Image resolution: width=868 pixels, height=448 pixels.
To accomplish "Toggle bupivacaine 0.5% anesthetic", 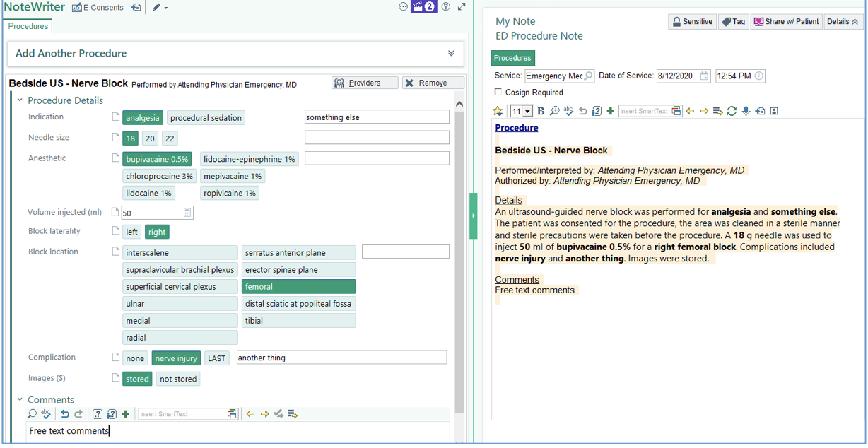I will tap(157, 159).
